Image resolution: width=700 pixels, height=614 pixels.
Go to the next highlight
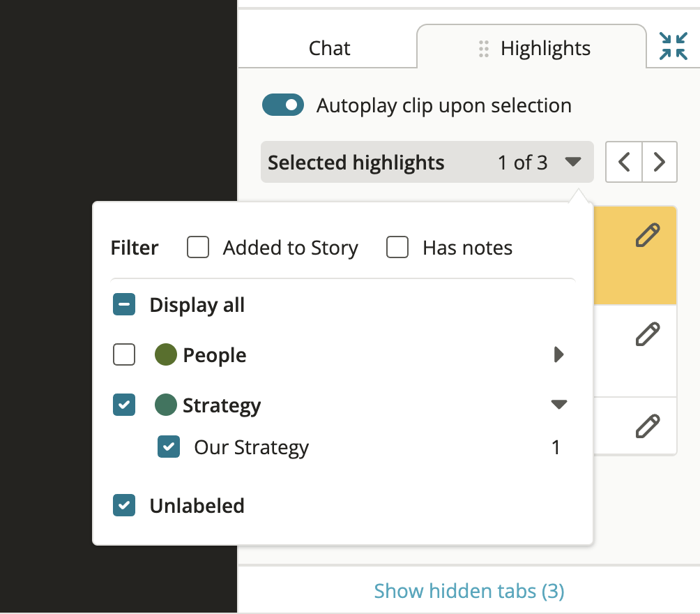pyautogui.click(x=660, y=162)
